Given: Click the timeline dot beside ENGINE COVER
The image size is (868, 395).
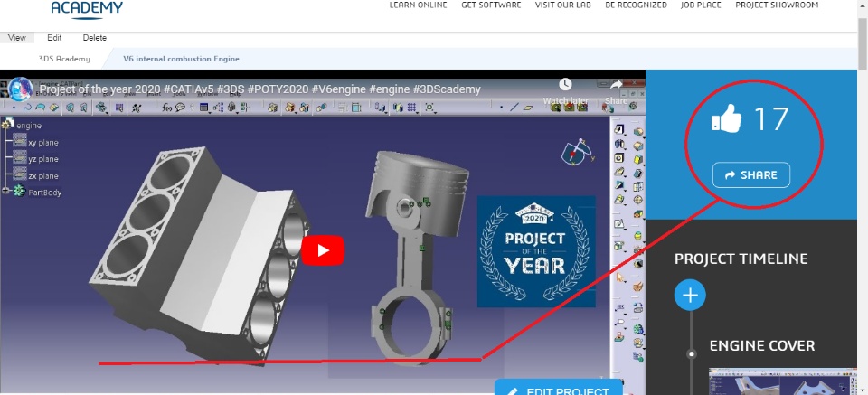Looking at the screenshot, I should point(691,354).
